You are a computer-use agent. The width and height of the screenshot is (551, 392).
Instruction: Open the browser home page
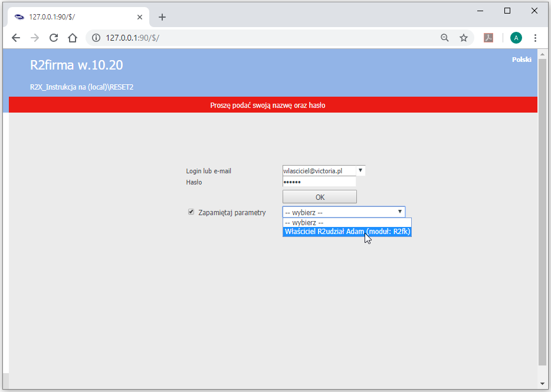point(73,38)
